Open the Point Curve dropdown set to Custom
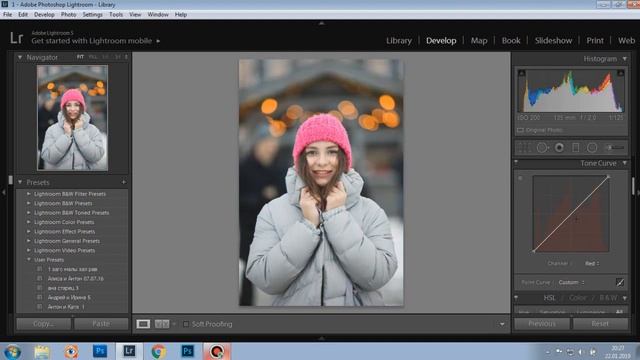This screenshot has width=640, height=360. [571, 282]
